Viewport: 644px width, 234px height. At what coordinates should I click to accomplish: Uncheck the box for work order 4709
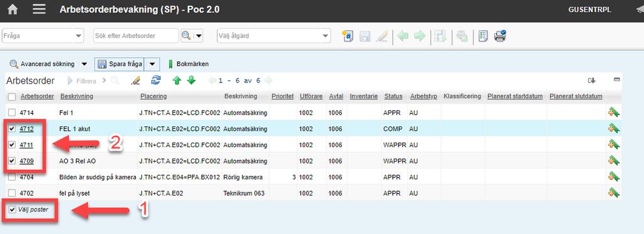click(x=12, y=160)
